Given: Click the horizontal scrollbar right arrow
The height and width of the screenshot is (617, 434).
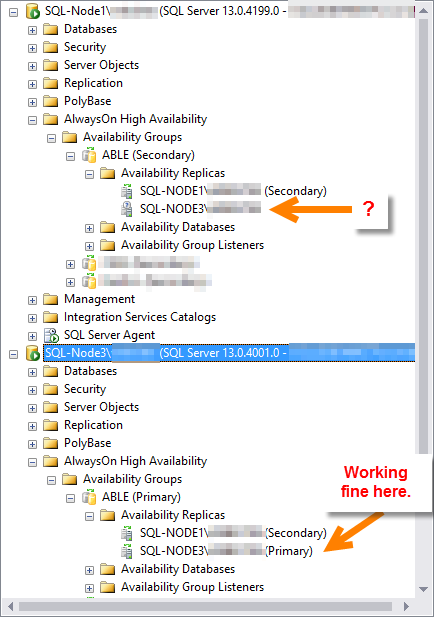Looking at the screenshot, I should coord(406,606).
